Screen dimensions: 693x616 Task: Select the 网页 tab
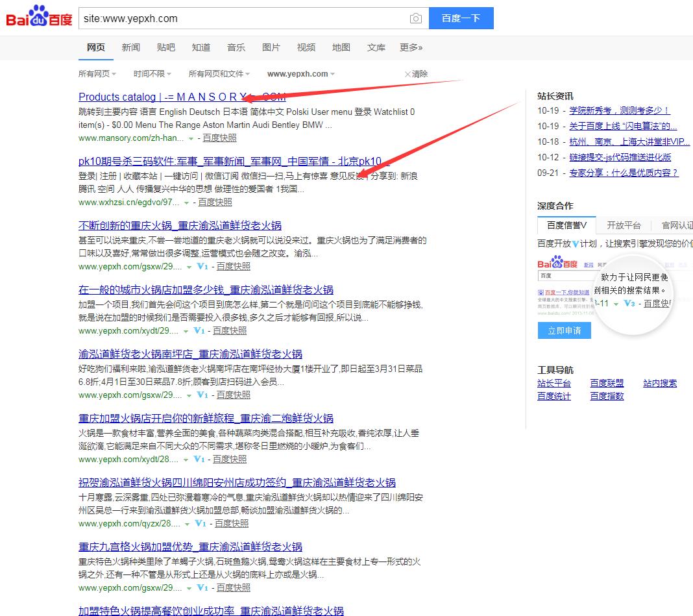pyautogui.click(x=96, y=47)
